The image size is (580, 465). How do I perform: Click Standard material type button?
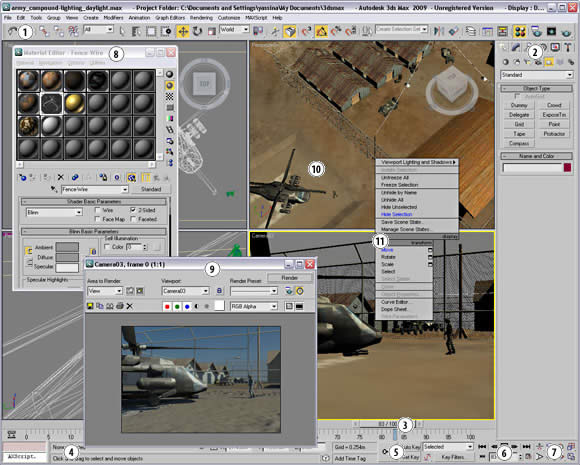tap(151, 189)
